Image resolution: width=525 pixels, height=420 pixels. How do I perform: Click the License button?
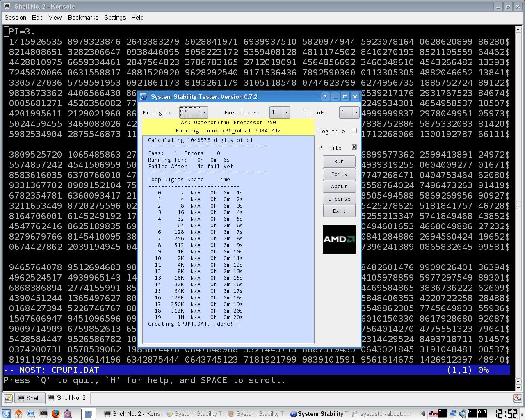click(339, 199)
